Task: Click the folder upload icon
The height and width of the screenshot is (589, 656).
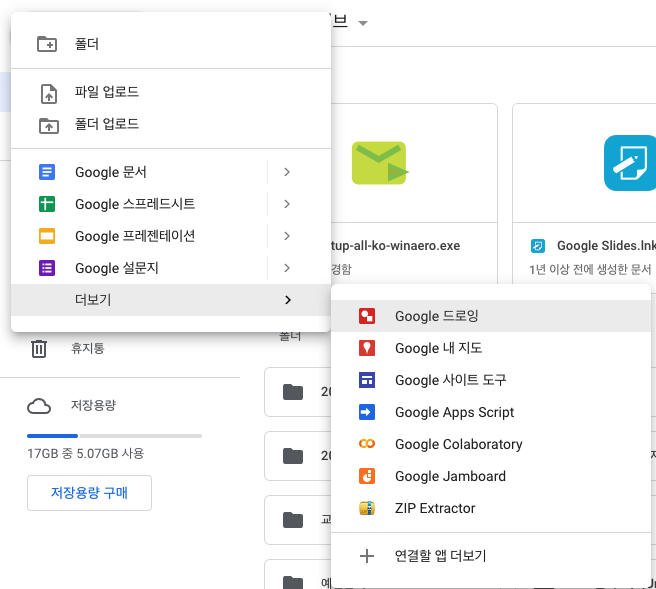Action: tap(49, 125)
